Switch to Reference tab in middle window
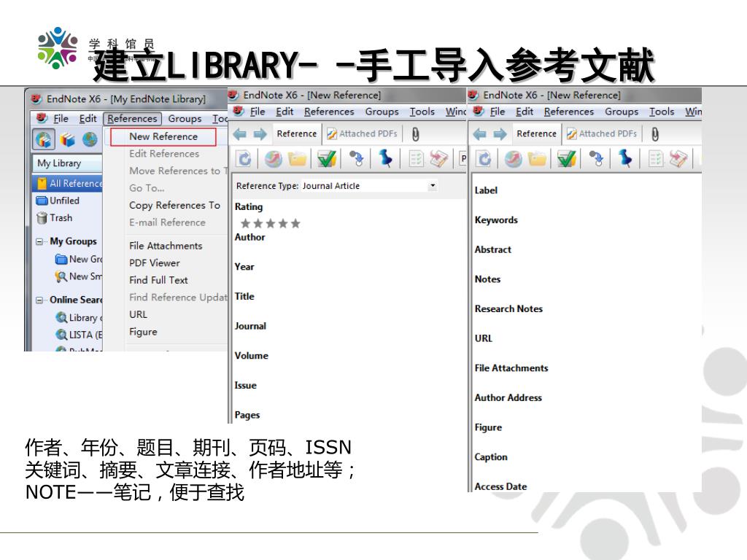The width and height of the screenshot is (747, 560). tap(296, 134)
